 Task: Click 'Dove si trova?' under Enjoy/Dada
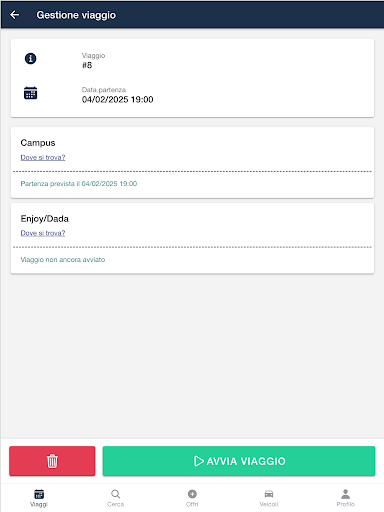pyautogui.click(x=43, y=233)
